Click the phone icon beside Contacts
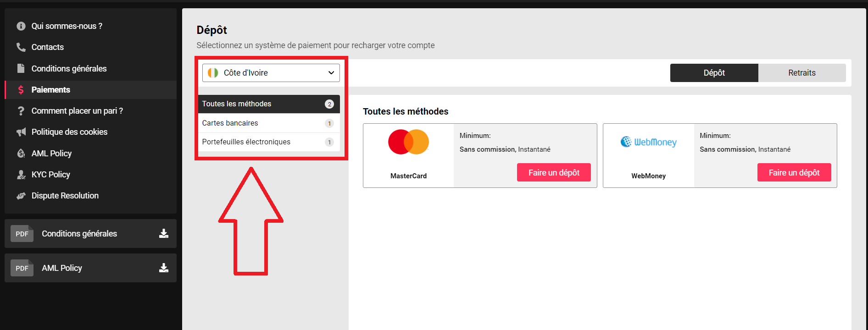Image resolution: width=868 pixels, height=330 pixels. click(x=21, y=47)
